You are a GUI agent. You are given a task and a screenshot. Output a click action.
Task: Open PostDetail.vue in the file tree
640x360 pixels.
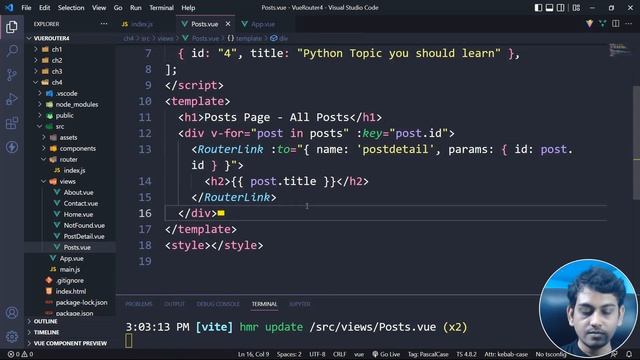pos(70,236)
